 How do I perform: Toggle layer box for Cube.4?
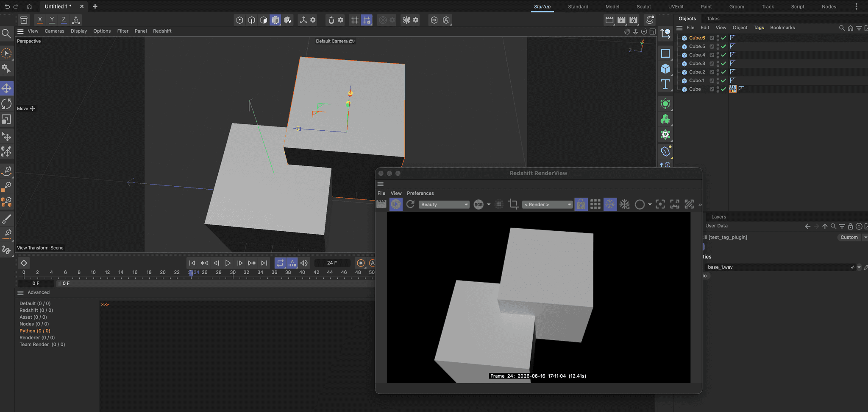[x=712, y=55]
